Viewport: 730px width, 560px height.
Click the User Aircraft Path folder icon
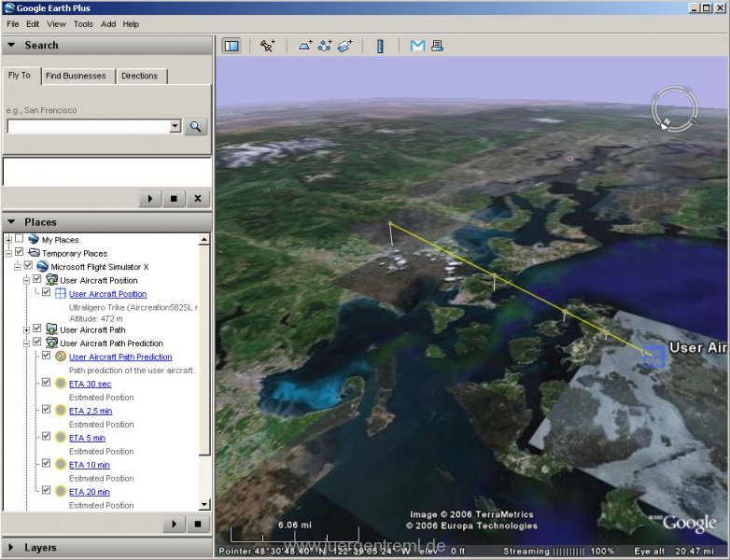(51, 329)
